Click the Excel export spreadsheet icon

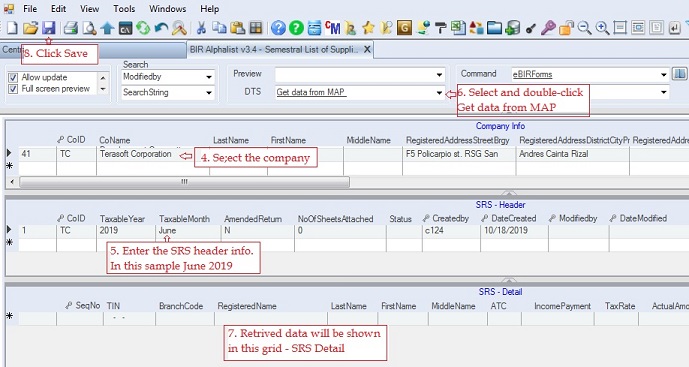(458, 29)
